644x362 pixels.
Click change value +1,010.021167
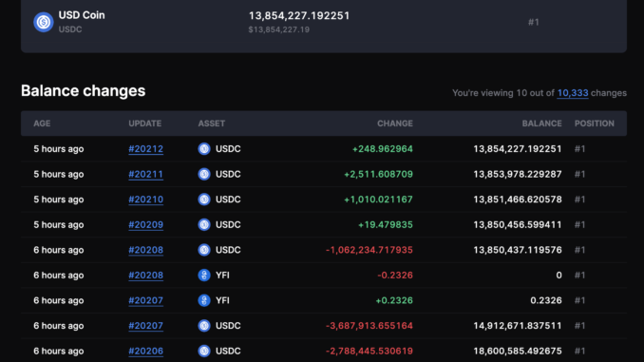click(x=378, y=200)
